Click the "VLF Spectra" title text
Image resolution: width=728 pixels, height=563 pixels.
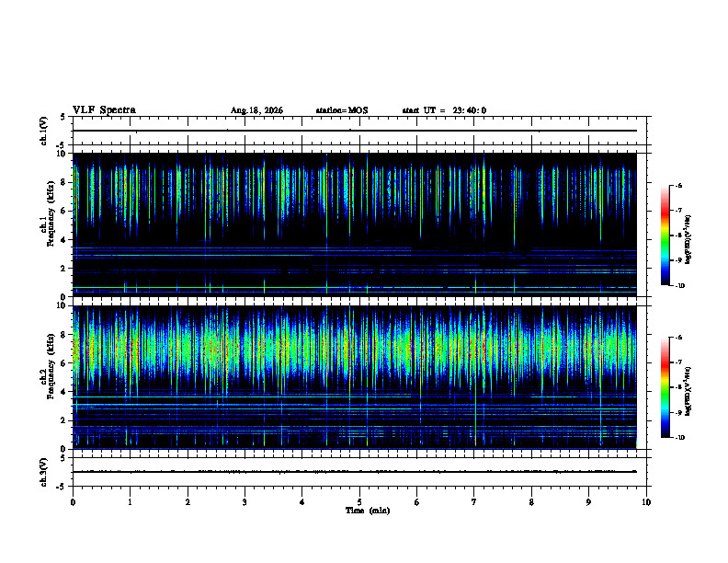[104, 110]
